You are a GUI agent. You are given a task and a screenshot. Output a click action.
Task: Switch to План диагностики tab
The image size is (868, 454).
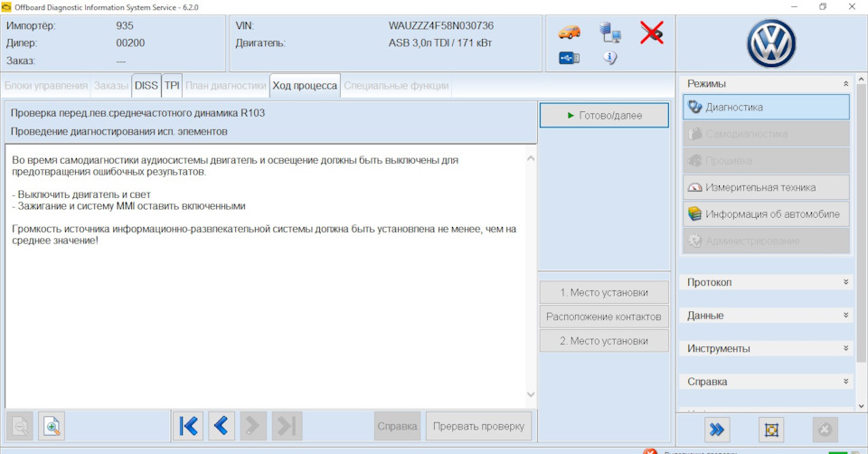point(226,86)
